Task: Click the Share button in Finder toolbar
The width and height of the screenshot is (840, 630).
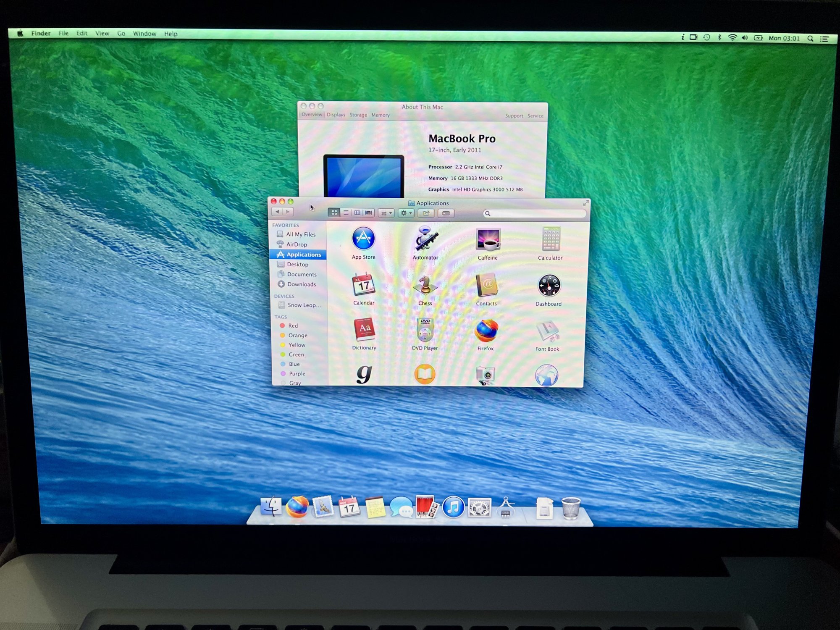Action: [x=426, y=213]
